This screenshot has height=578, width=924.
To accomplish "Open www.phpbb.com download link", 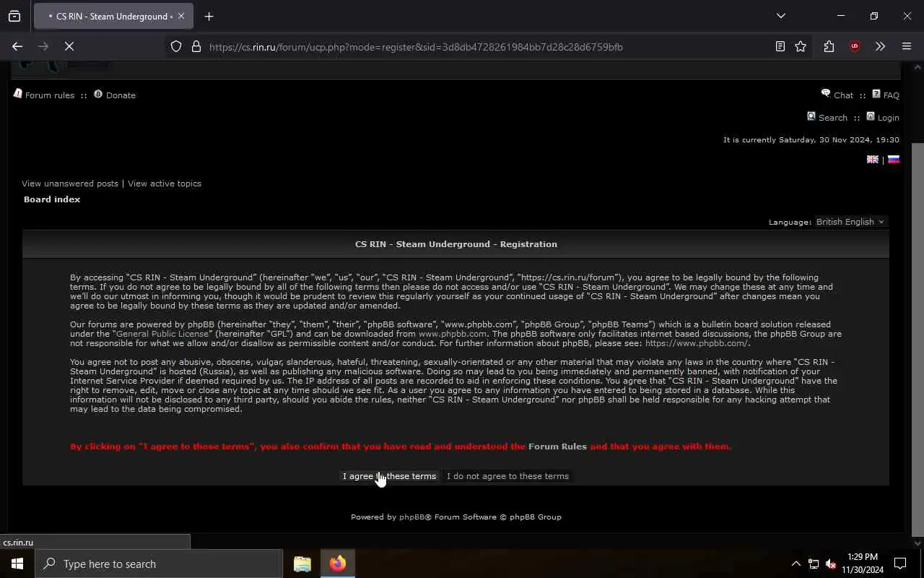I will 453,334.
